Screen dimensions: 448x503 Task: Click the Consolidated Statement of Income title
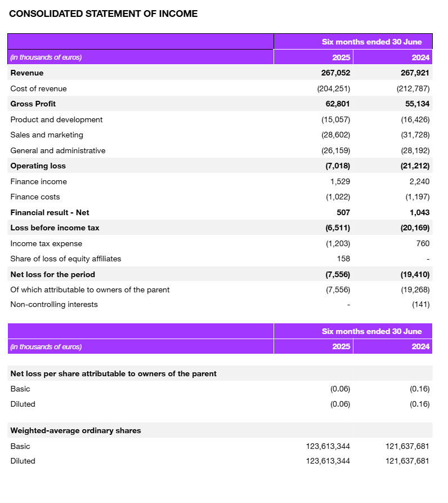point(104,14)
